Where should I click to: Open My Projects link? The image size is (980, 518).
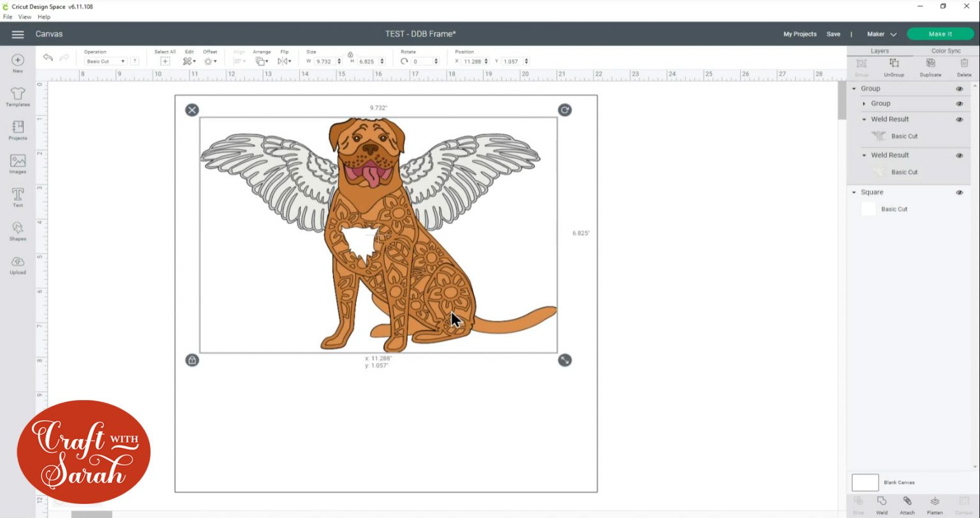799,34
